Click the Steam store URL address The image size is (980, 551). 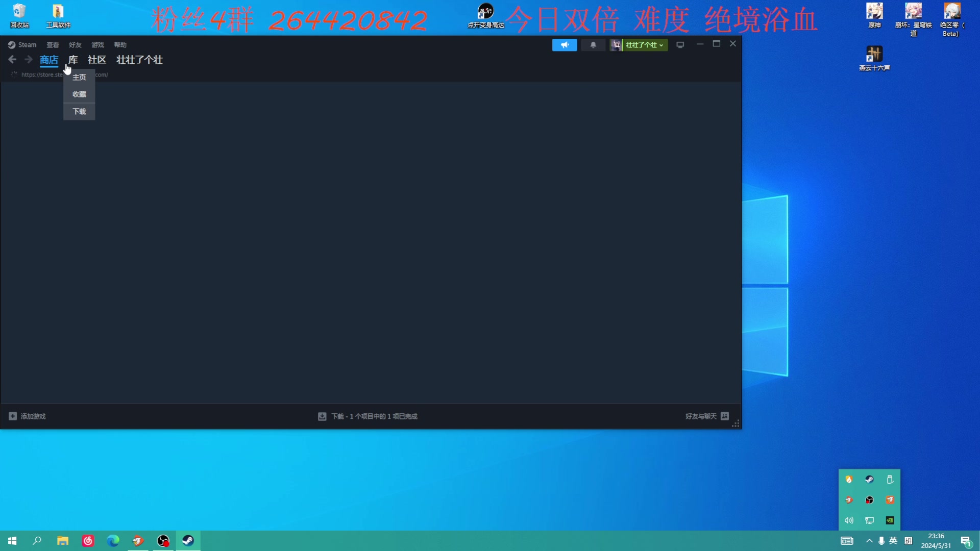[x=65, y=74]
